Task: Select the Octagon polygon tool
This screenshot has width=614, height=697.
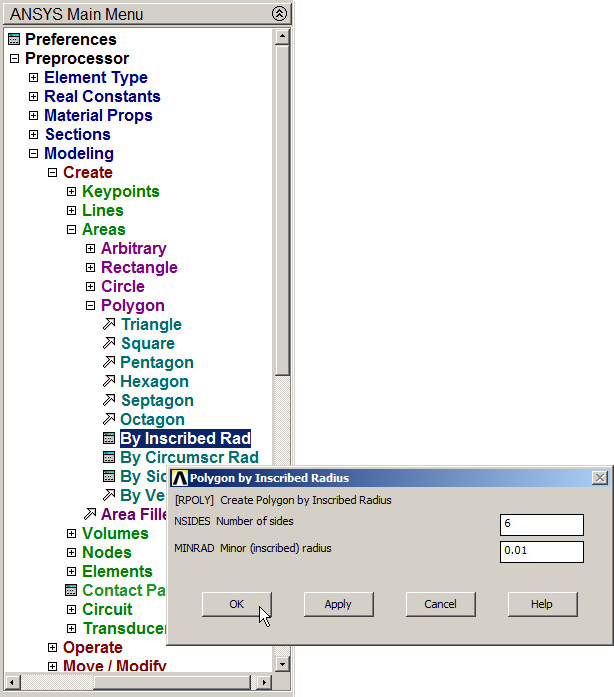Action: click(152, 419)
